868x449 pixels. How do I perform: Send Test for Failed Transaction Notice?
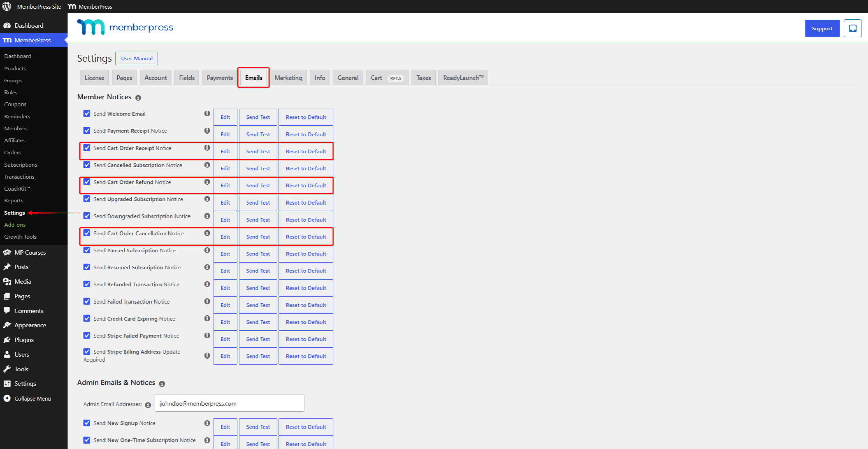pyautogui.click(x=258, y=305)
